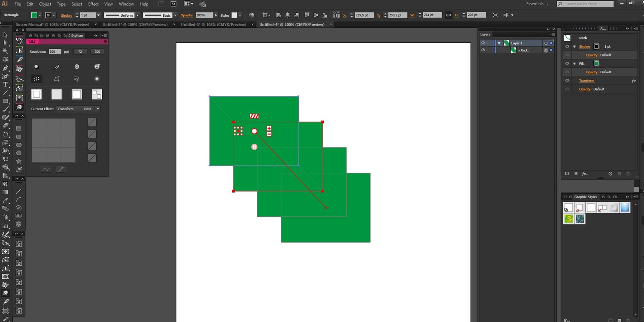Image resolution: width=644 pixels, height=322 pixels.
Task: Open the Current Effect dropdown arrow
Action: click(x=97, y=109)
